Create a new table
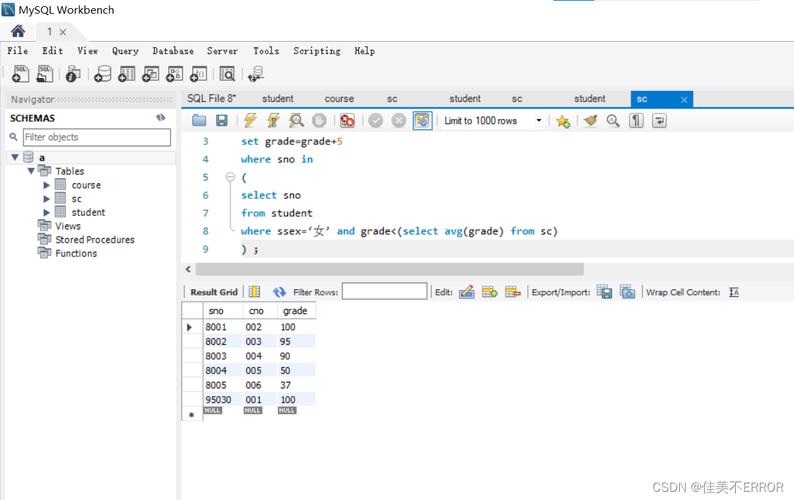This screenshot has width=794, height=500. click(x=127, y=74)
